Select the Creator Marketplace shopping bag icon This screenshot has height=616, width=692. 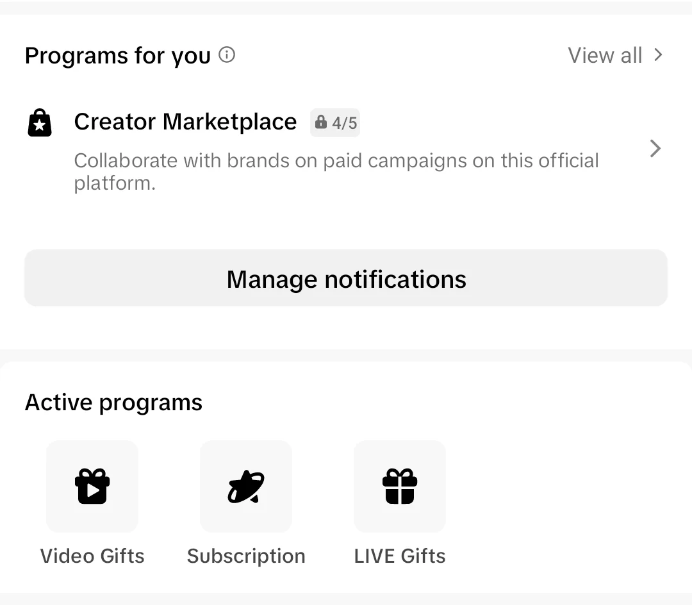[x=40, y=123]
